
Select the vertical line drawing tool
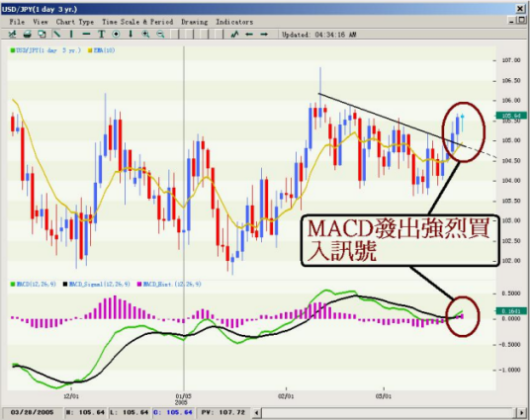(71, 35)
